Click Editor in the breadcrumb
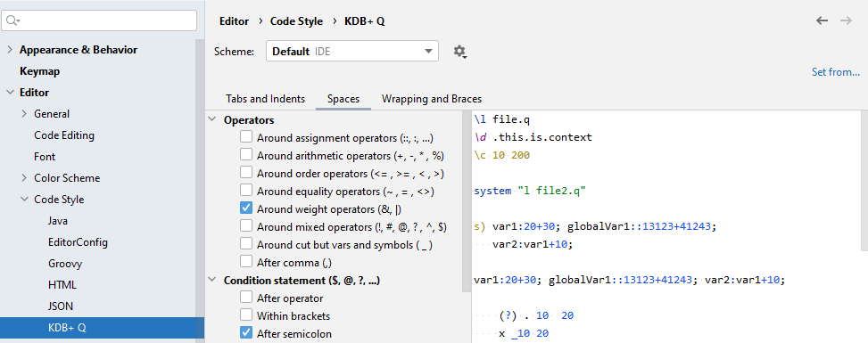Screen dimensions: 868x343 [x=234, y=21]
